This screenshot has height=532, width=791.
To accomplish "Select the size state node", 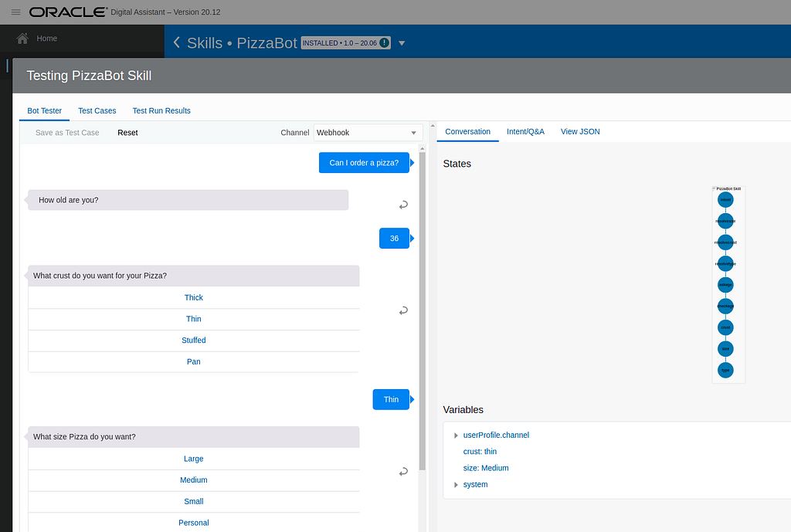I will pyautogui.click(x=725, y=349).
